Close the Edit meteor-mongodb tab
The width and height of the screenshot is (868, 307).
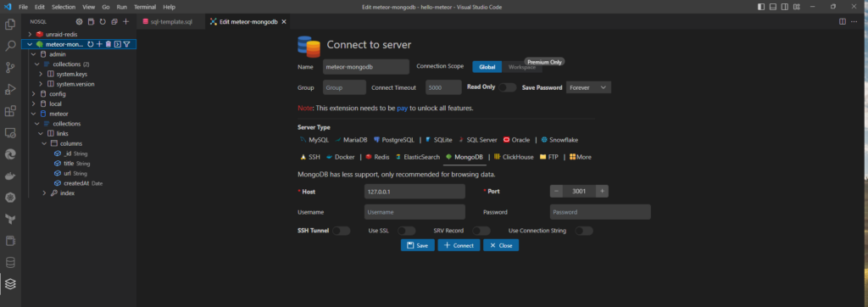click(x=284, y=21)
